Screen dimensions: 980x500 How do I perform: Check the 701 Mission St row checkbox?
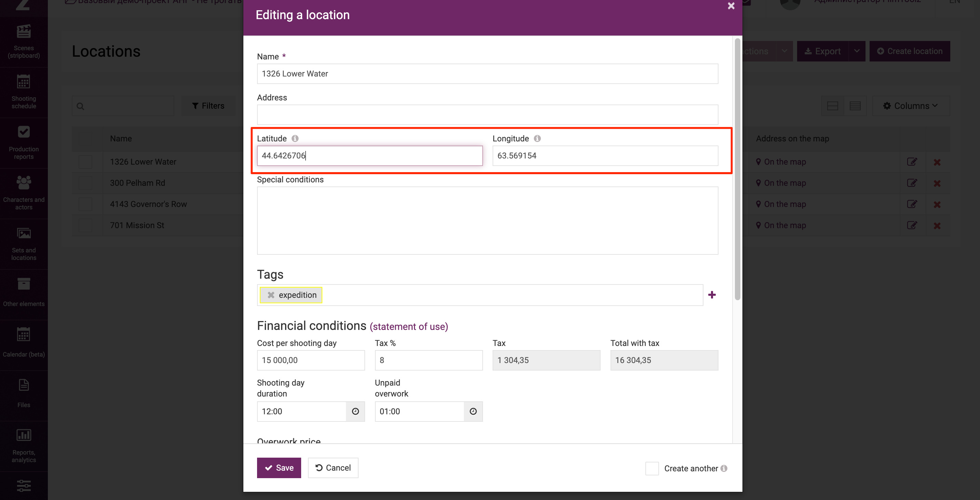pos(85,225)
